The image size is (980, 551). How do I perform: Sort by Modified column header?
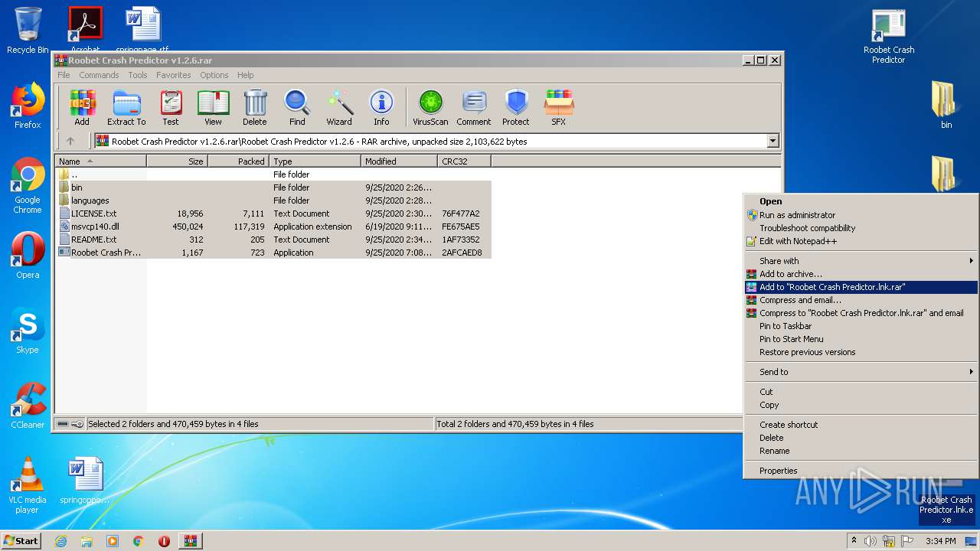click(x=399, y=161)
